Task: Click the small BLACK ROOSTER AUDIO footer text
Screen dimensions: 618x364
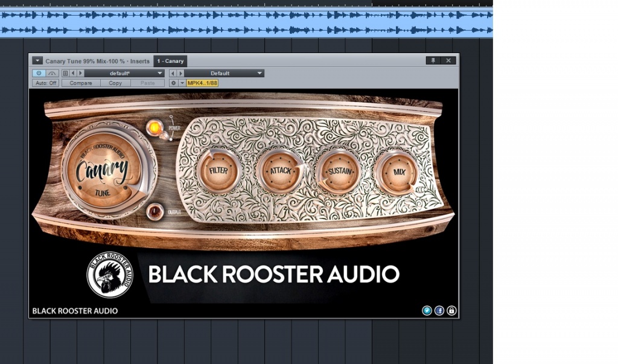Action: (x=75, y=311)
